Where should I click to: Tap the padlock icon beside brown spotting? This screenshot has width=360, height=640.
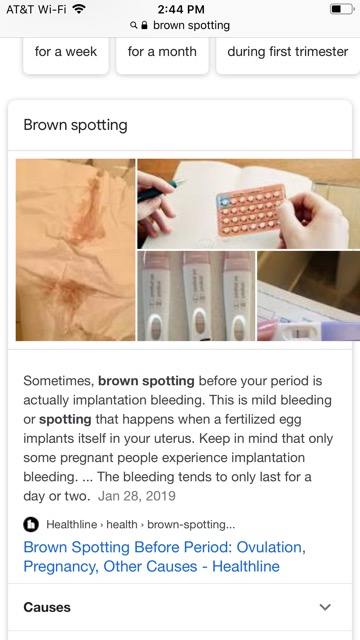pos(144,25)
